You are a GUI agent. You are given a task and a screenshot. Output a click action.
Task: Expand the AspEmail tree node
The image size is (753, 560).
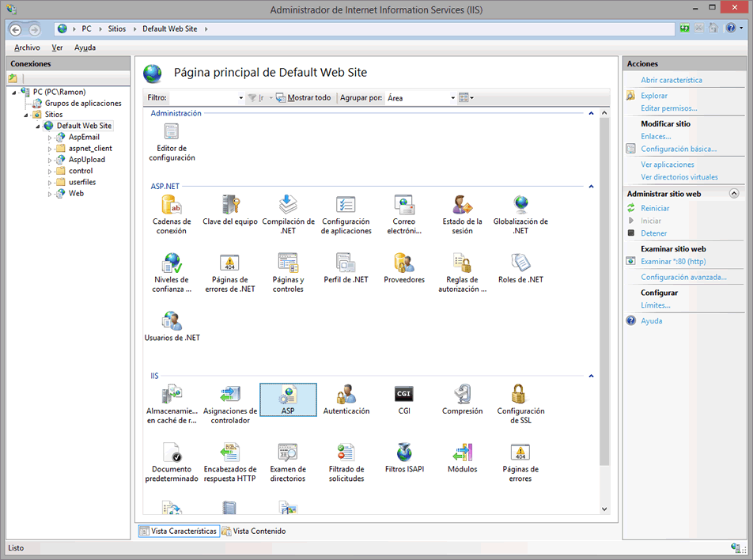50,138
